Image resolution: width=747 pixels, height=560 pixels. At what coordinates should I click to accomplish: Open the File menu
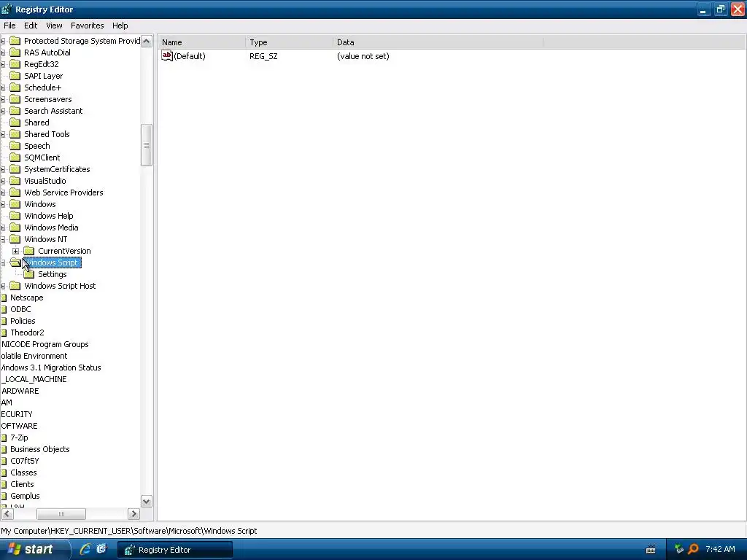pyautogui.click(x=9, y=26)
